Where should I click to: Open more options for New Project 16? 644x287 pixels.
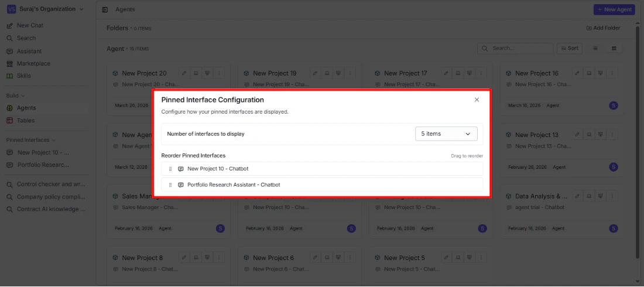coord(612,73)
